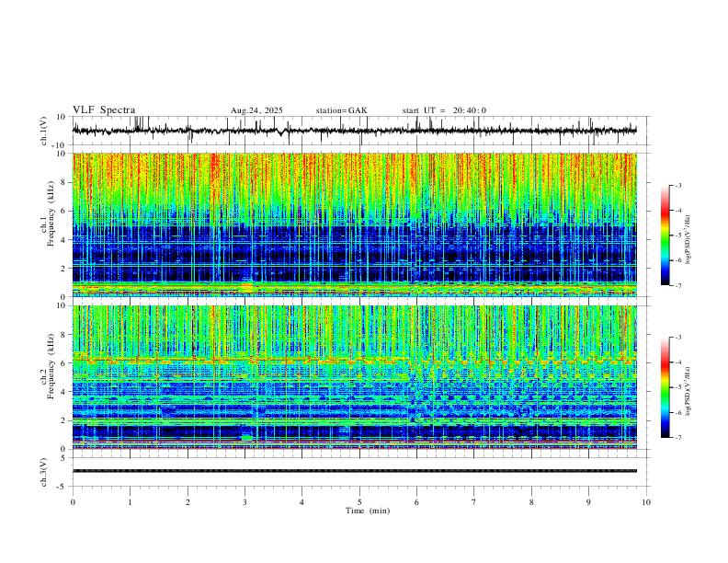Click the "-3" label on lower color bar
This screenshot has height=563, width=728.
coord(677,338)
